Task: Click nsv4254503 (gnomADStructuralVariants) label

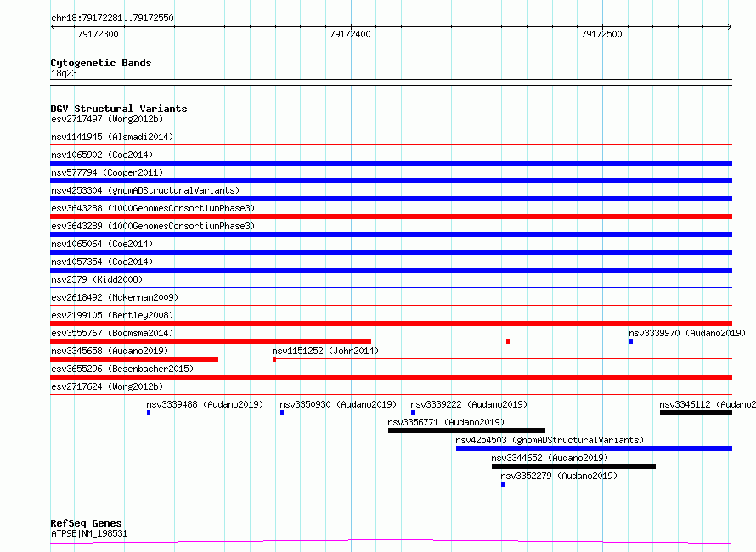Action: (x=550, y=440)
